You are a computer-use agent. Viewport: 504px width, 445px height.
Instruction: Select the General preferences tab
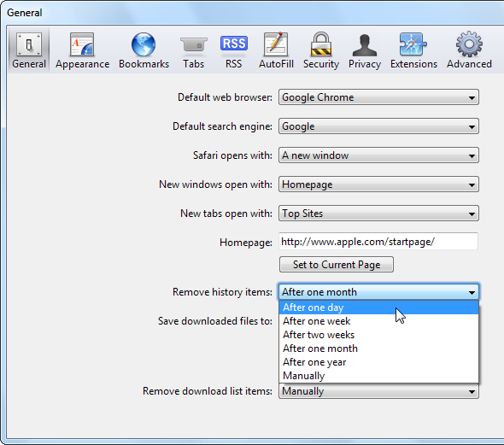[29, 50]
